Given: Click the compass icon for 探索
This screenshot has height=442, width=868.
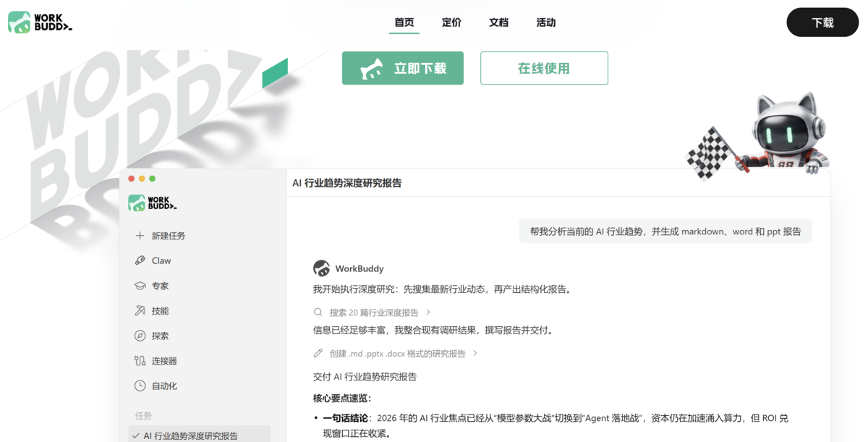Looking at the screenshot, I should tap(140, 336).
